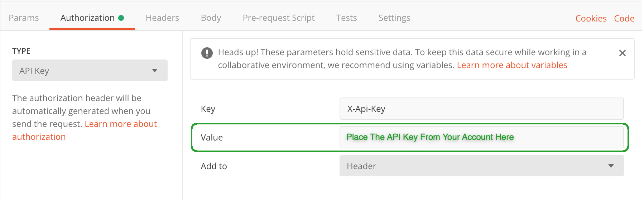Click the Key field containing X-Api-Key
The image size is (644, 200).
pyautogui.click(x=481, y=109)
